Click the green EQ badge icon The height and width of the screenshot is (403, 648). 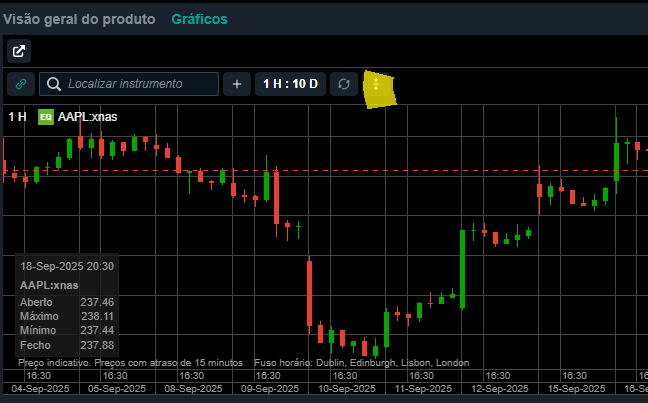(x=45, y=117)
